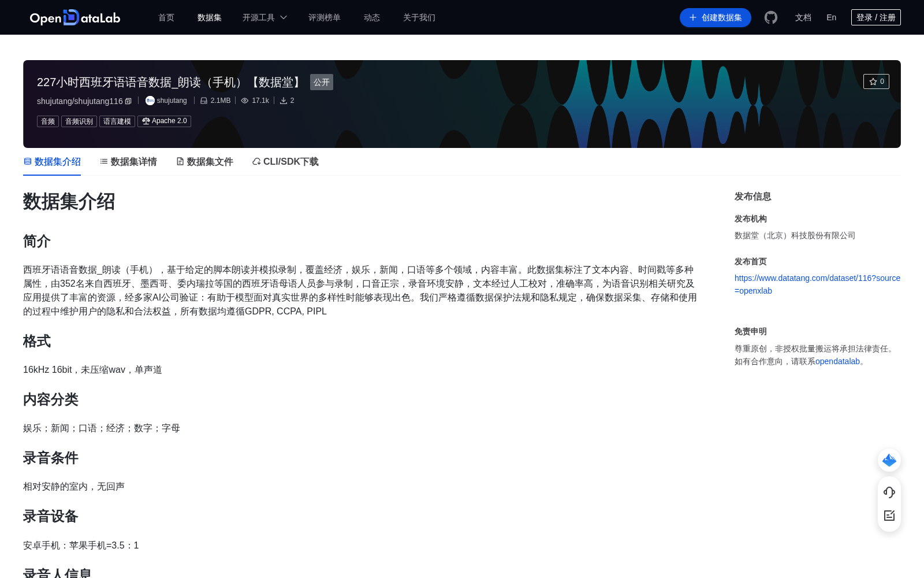
Task: Open the 评测榜单 navigation item
Action: [325, 18]
